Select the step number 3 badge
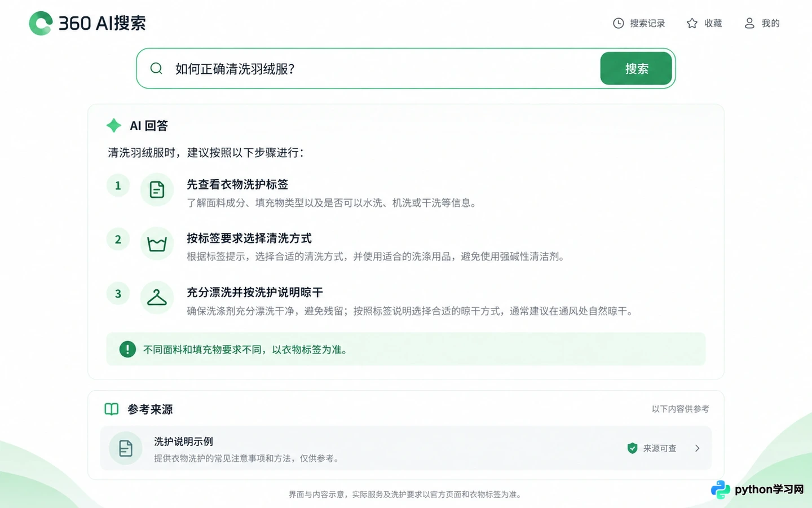Image resolution: width=812 pixels, height=508 pixels. pyautogui.click(x=118, y=294)
